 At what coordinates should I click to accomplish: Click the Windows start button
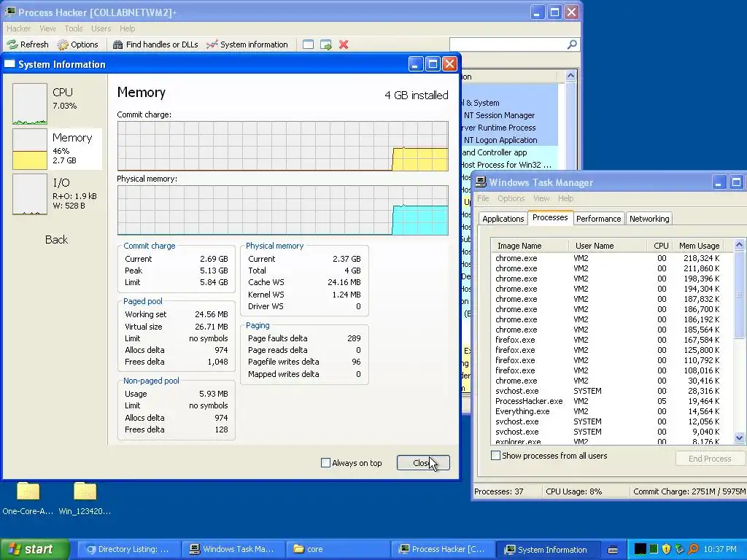click(34, 549)
